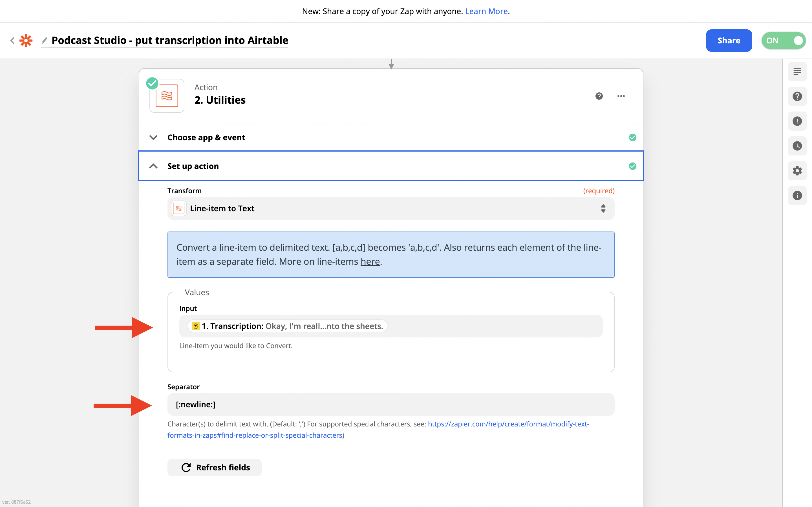Open the Learn More link in banner
The width and height of the screenshot is (812, 507).
[486, 11]
